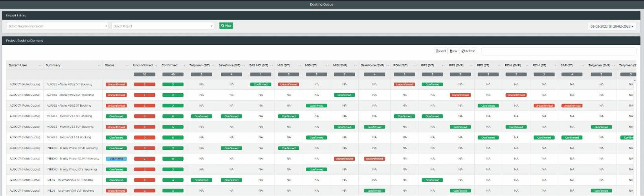The width and height of the screenshot is (644, 196).
Task: Toggle sort arrows on PDM (SIT) header
Action: coord(415,65)
